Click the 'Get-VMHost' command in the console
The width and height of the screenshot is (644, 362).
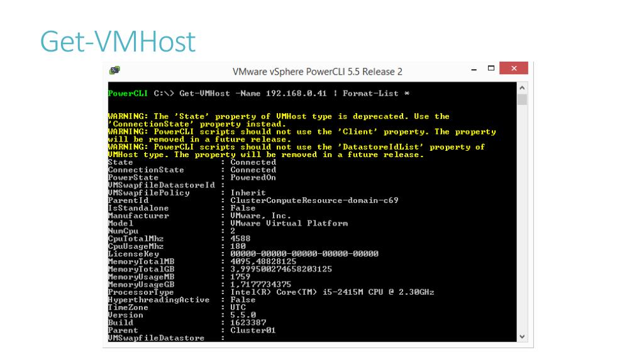204,94
